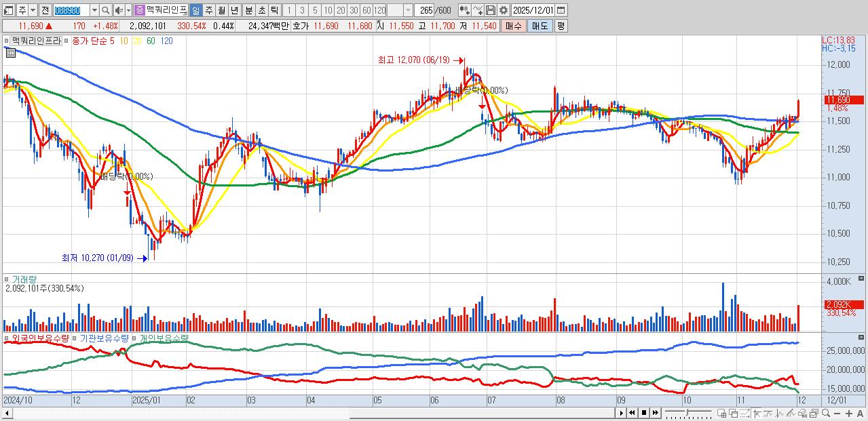This screenshot has width=868, height=421.
Task: Click the 평 button
Action: tap(561, 26)
